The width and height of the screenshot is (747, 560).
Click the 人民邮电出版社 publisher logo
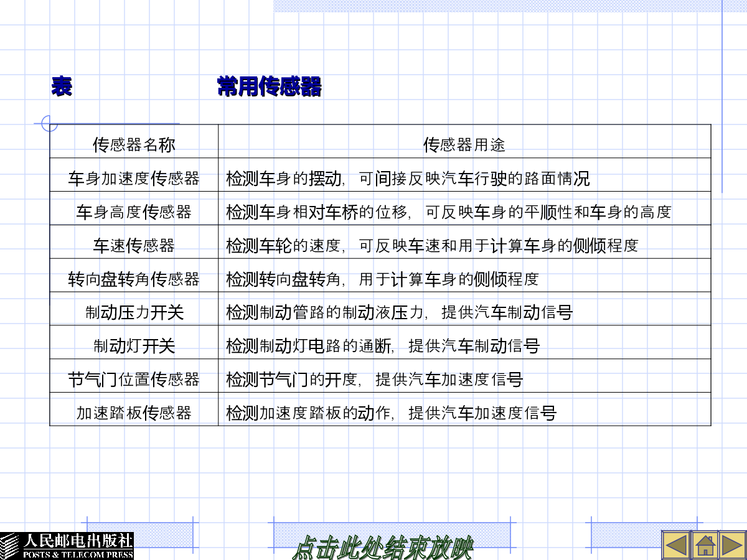[67, 546]
